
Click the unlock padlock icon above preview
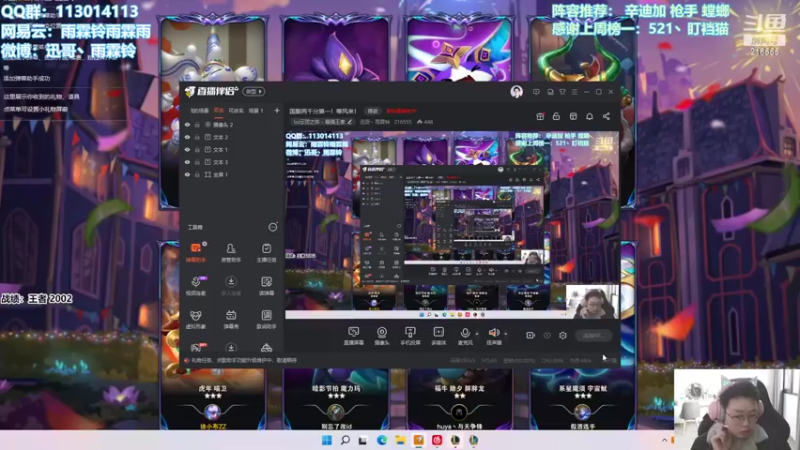tap(556, 116)
